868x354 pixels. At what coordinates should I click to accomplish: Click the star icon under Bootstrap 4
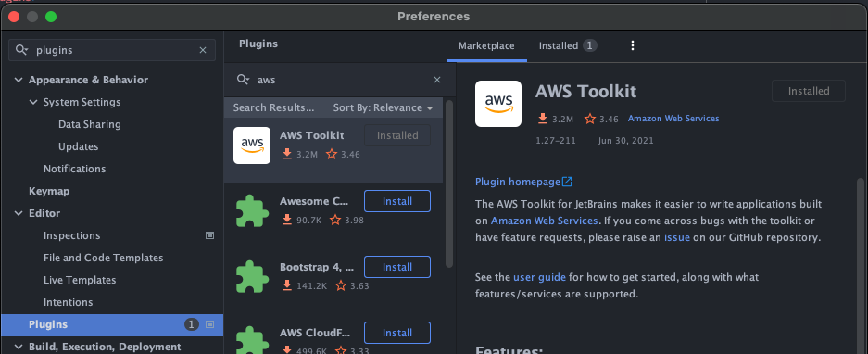click(341, 285)
